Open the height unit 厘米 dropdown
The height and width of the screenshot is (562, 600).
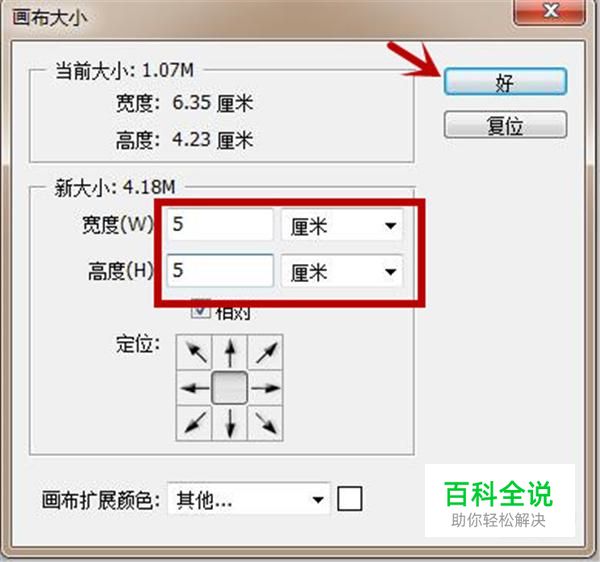click(x=342, y=272)
